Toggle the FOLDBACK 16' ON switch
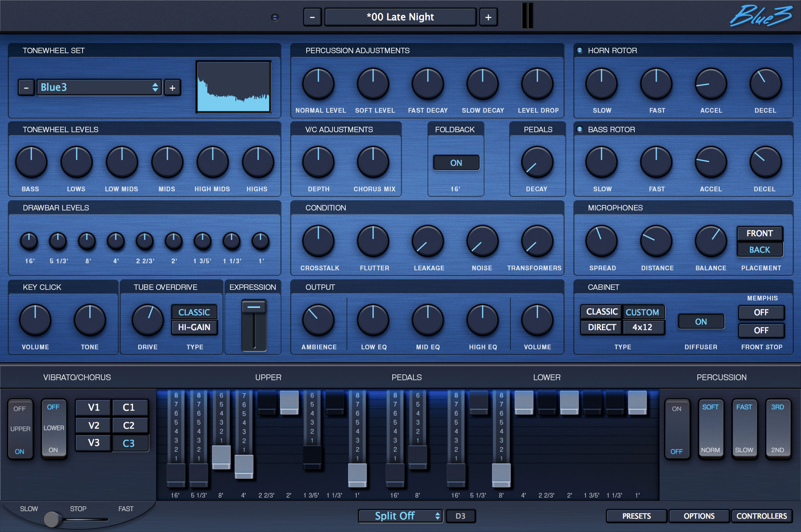This screenshot has height=532, width=801. pos(457,162)
